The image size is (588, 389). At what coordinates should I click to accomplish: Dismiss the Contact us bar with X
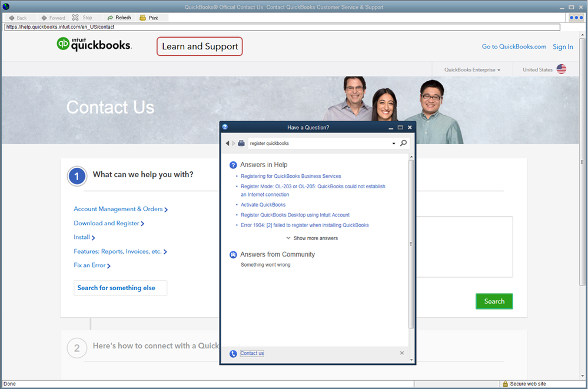tap(401, 353)
